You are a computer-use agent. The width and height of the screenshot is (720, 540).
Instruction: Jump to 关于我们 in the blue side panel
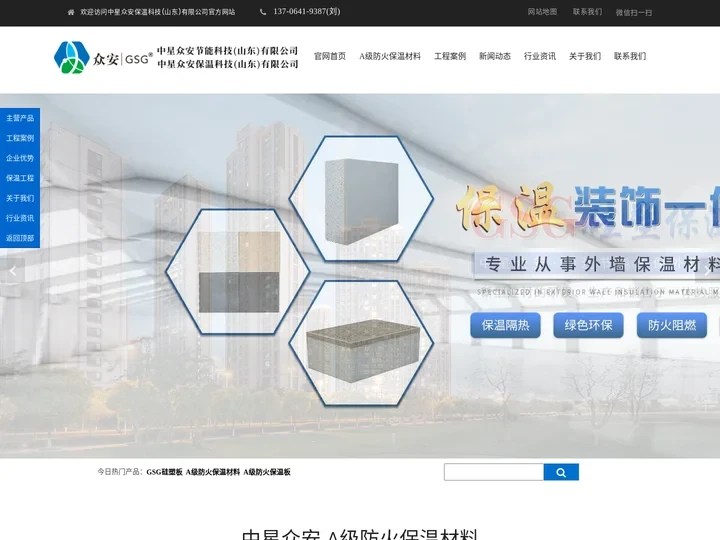20,198
